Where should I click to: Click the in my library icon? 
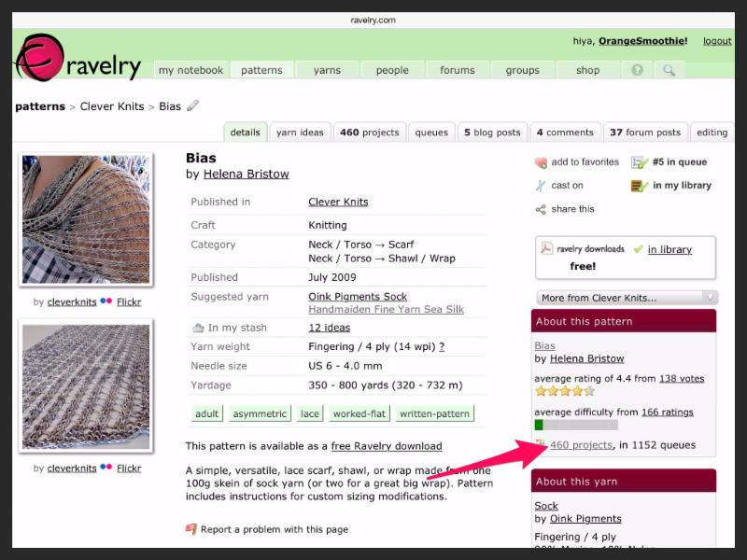(x=640, y=186)
